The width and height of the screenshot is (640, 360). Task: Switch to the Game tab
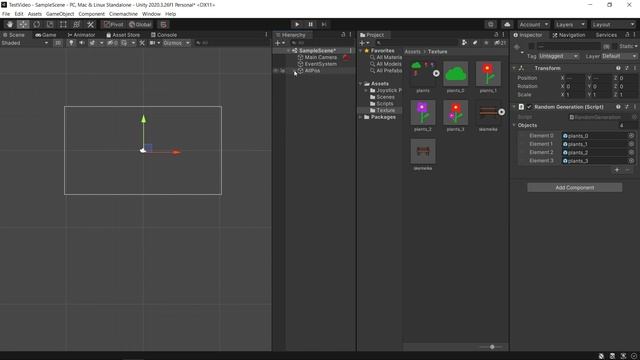[x=46, y=35]
